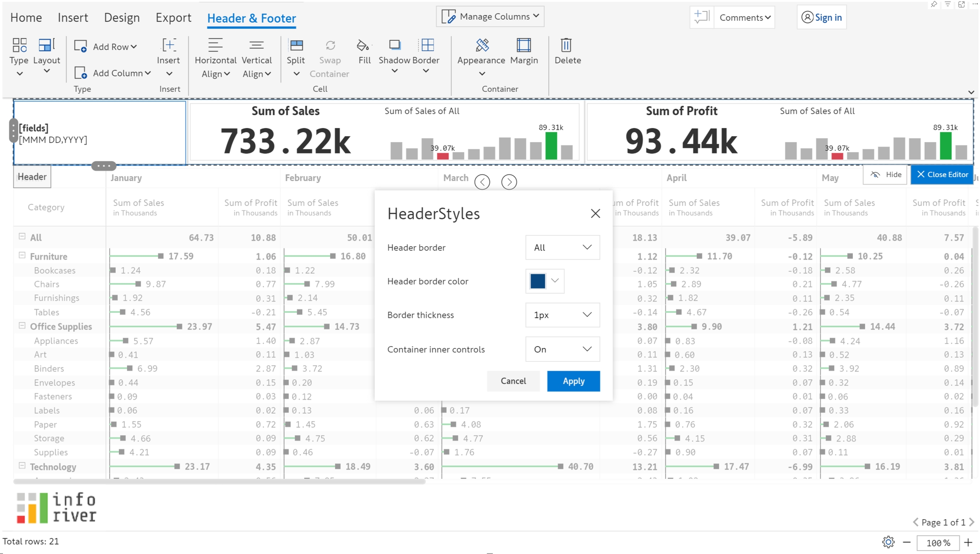
Task: Switch to the Design tab
Action: [x=122, y=18]
